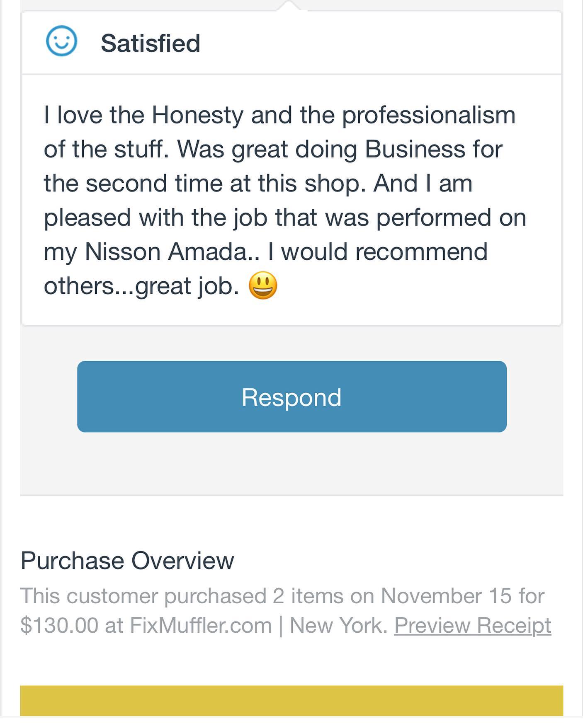Click the Satisfied rating label
Viewport: 583px width, 728px height.
[150, 43]
